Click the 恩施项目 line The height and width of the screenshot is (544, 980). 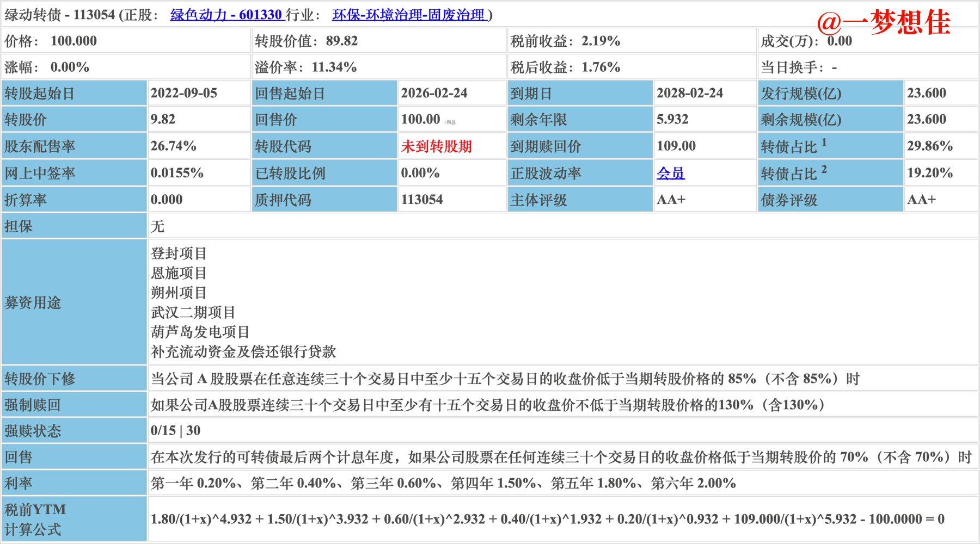(179, 273)
